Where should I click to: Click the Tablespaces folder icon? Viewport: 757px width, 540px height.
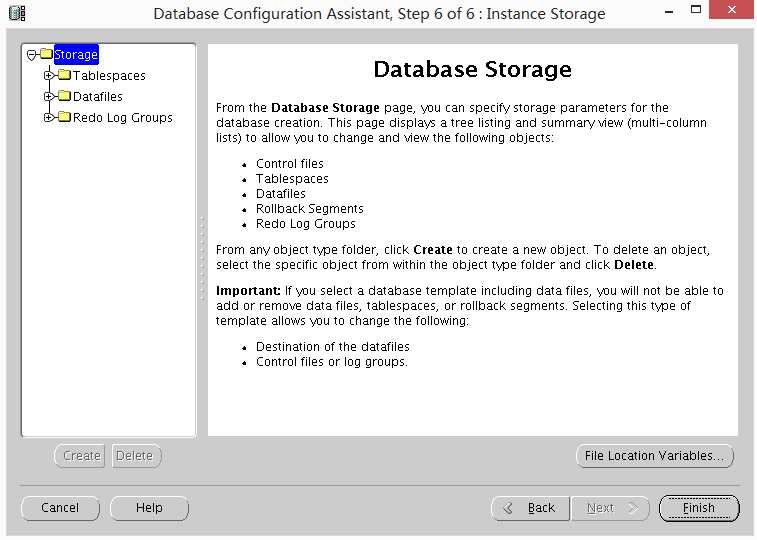tap(65, 75)
